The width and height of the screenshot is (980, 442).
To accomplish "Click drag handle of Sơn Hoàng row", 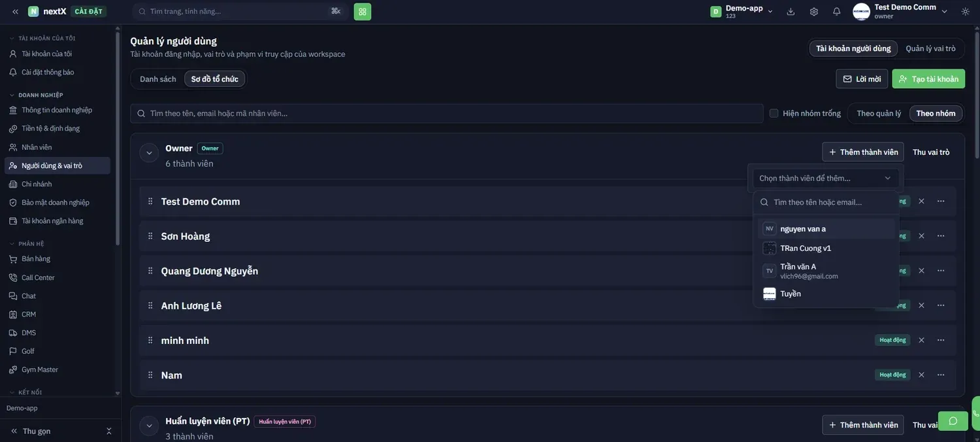I will pos(150,236).
